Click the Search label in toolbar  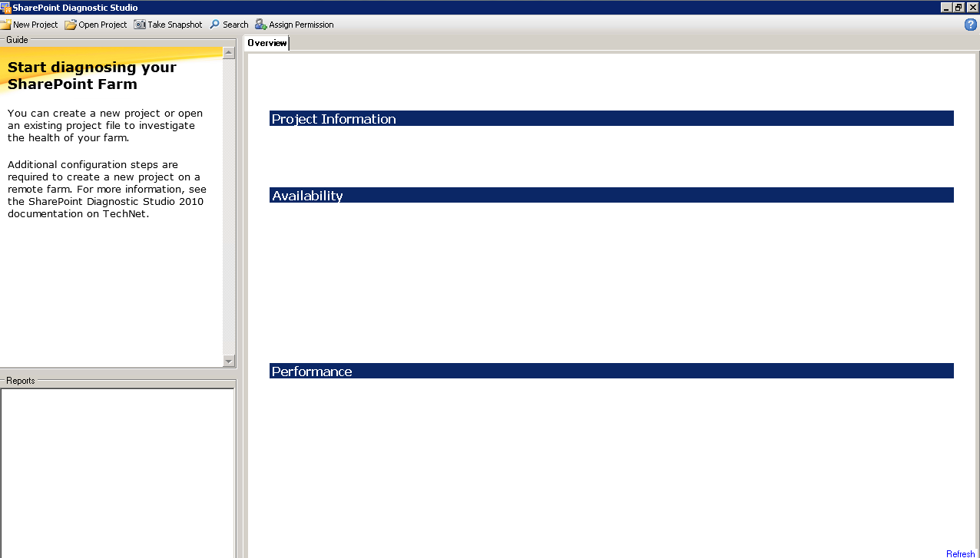tap(236, 25)
